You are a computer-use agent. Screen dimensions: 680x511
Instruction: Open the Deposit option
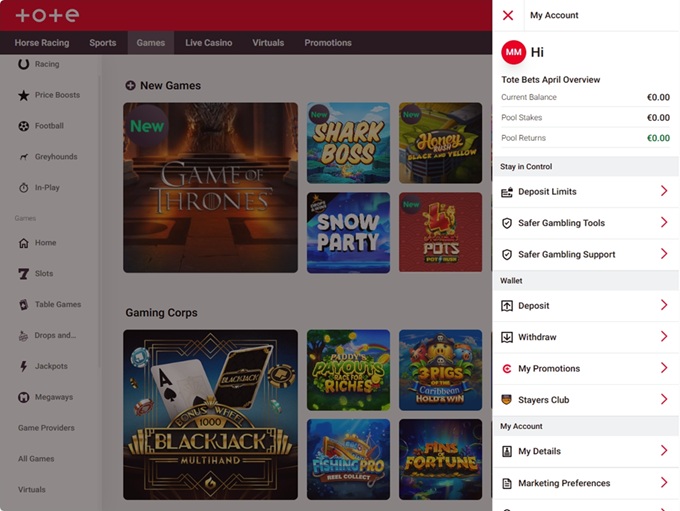point(533,306)
